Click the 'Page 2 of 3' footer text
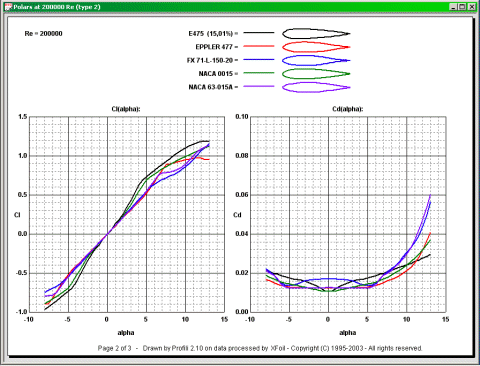The height and width of the screenshot is (366, 480). (114, 348)
